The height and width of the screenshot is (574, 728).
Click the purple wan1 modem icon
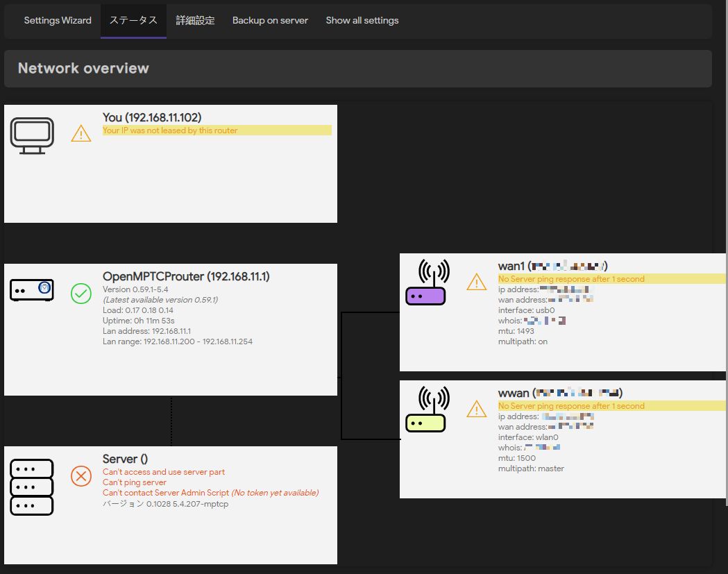coord(428,282)
